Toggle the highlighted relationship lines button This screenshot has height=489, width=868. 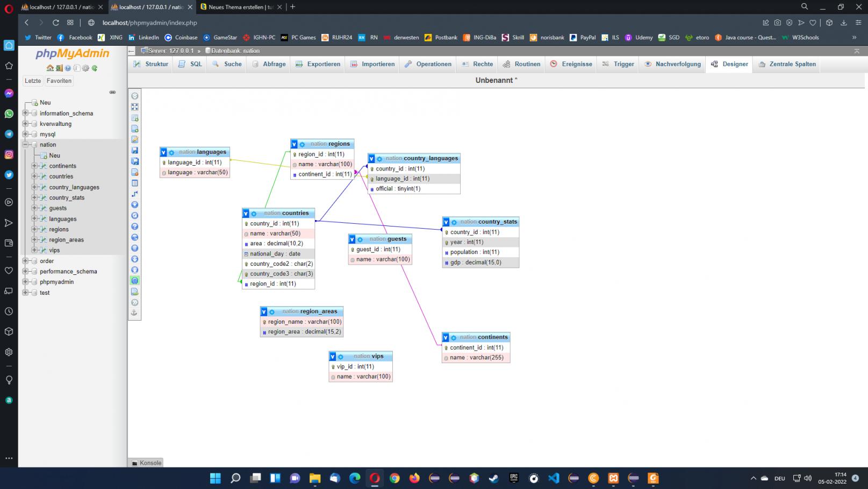pyautogui.click(x=135, y=281)
